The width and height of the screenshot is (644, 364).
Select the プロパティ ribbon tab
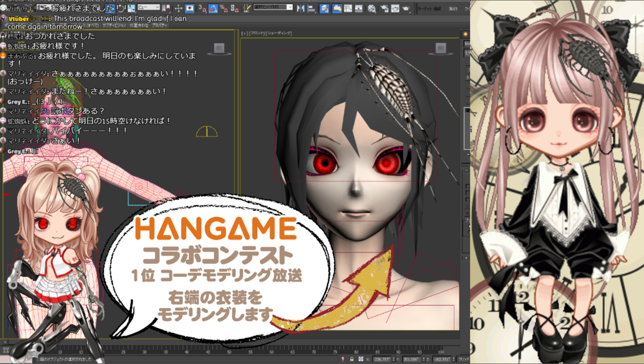159,25
